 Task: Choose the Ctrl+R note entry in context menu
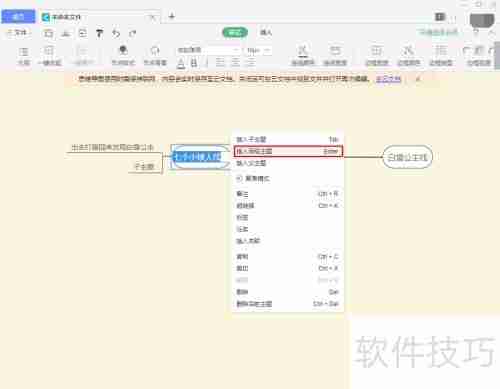[288, 194]
